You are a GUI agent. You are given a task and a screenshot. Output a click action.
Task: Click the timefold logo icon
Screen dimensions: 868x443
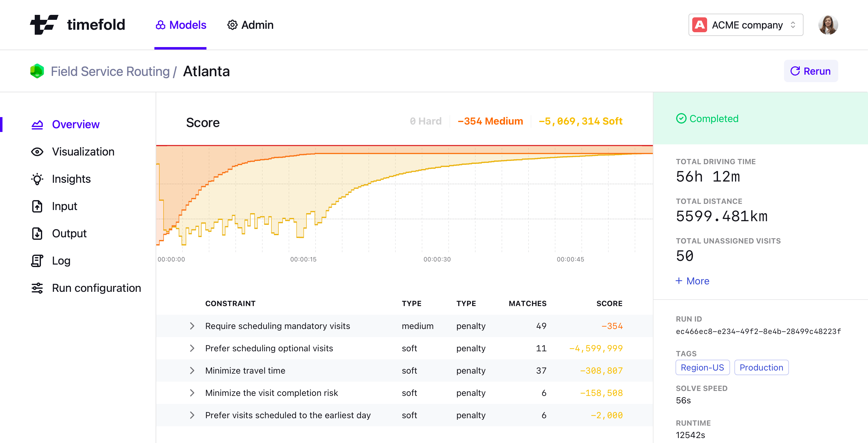pyautogui.click(x=44, y=24)
